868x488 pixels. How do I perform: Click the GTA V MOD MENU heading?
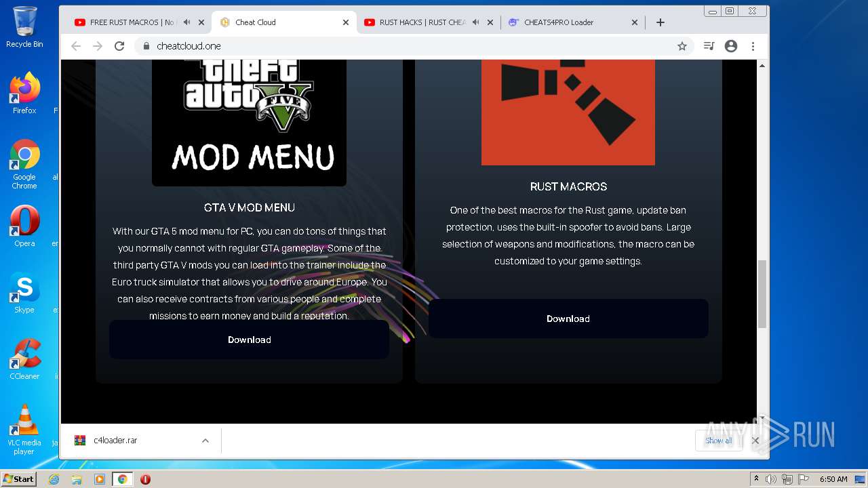[250, 207]
